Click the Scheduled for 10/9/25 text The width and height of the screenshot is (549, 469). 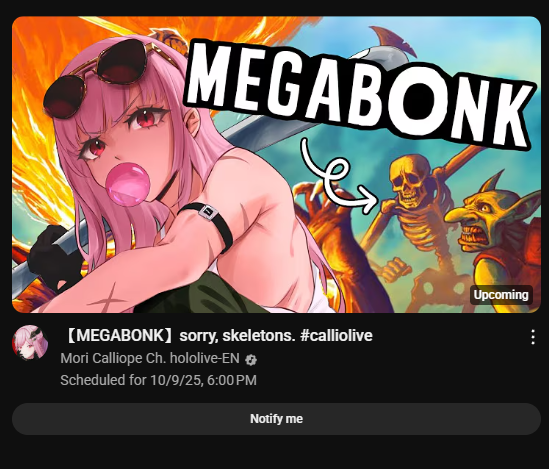[158, 380]
